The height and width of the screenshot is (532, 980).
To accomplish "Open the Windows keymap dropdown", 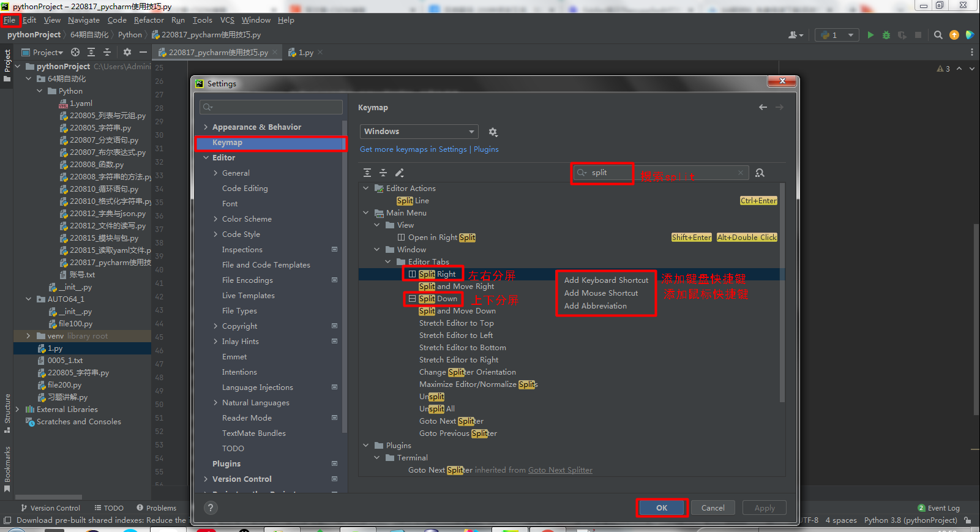I will [419, 132].
